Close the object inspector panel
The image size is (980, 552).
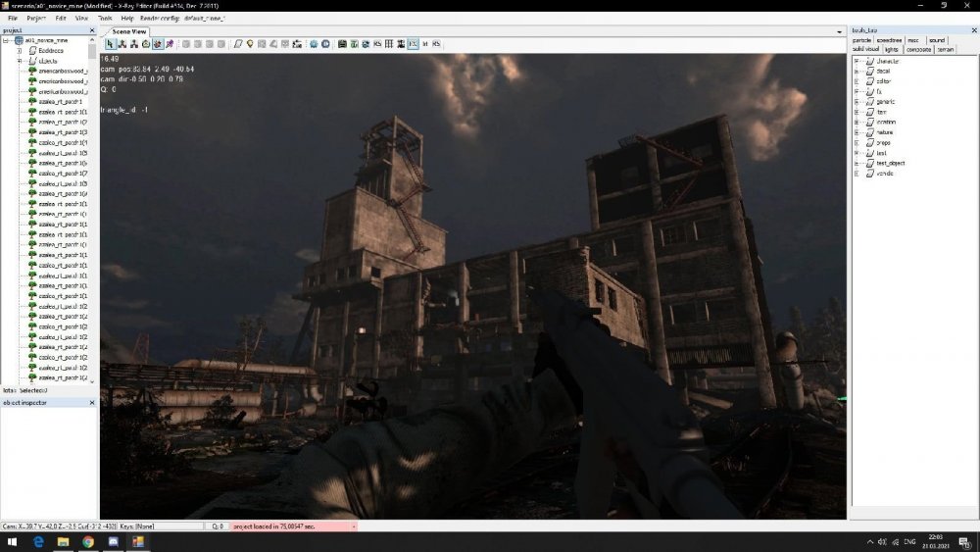click(92, 403)
